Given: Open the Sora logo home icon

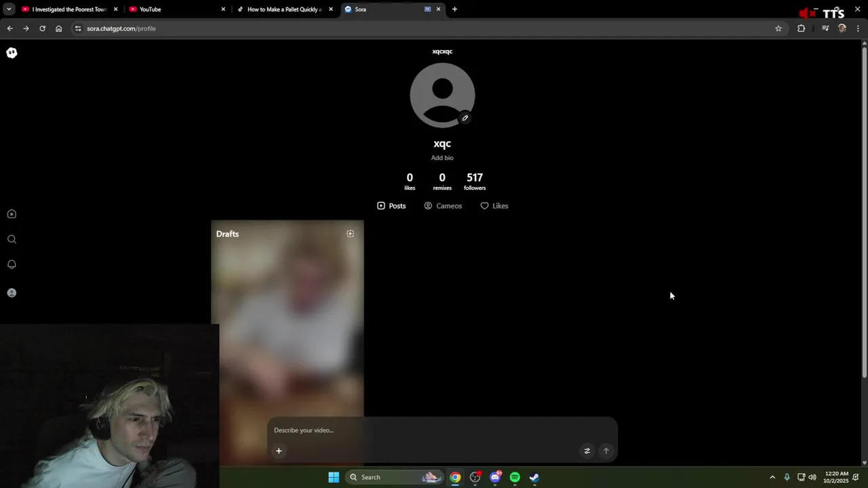Looking at the screenshot, I should [12, 53].
